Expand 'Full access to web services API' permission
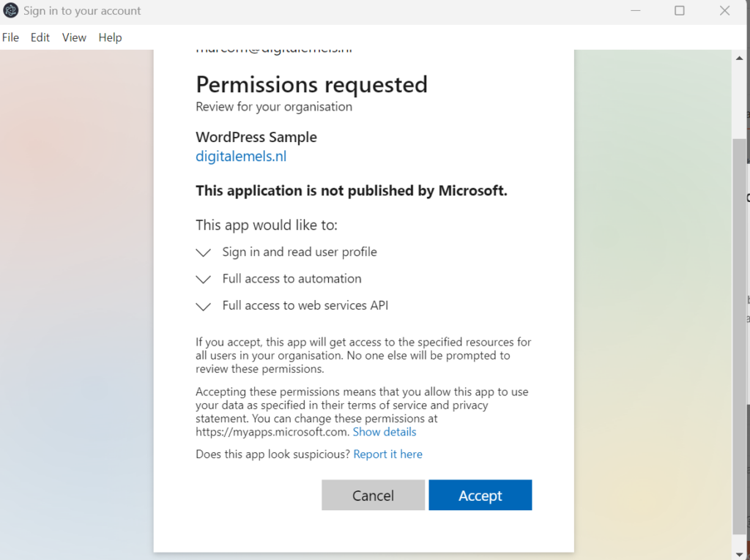 coord(204,306)
